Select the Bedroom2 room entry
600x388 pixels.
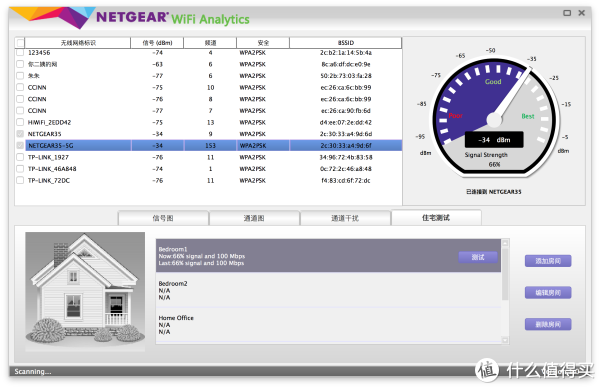click(x=328, y=290)
